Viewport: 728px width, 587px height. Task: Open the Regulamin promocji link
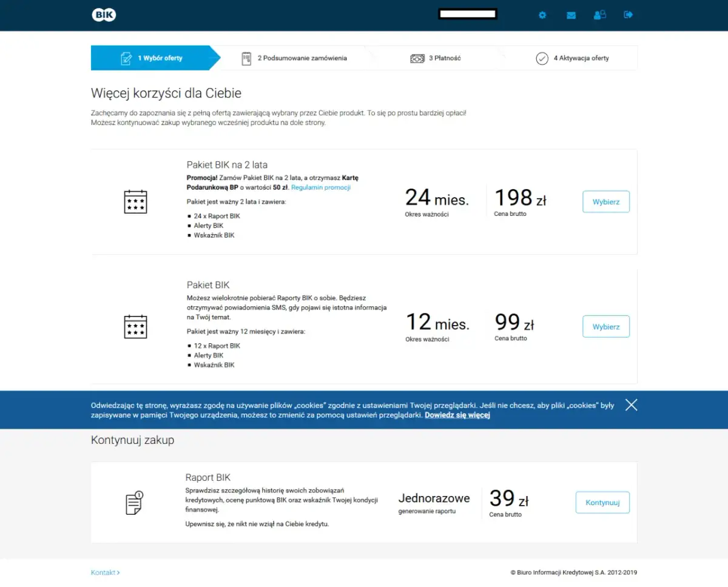point(321,187)
